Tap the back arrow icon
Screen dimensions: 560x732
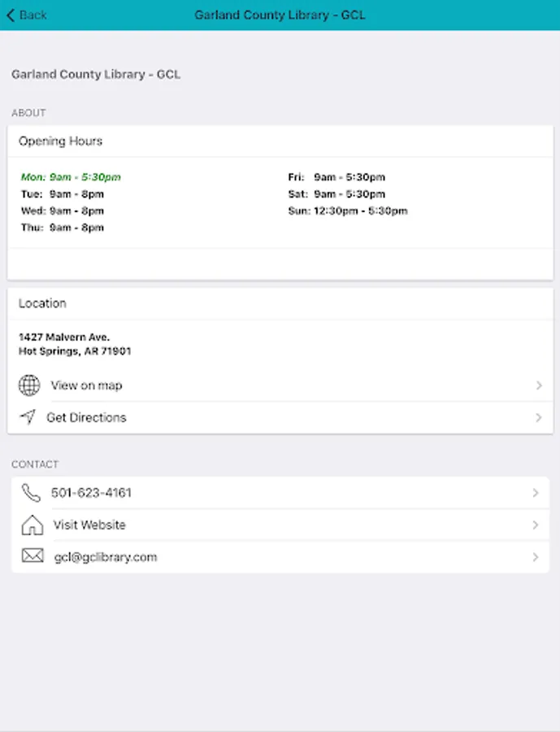[11, 15]
